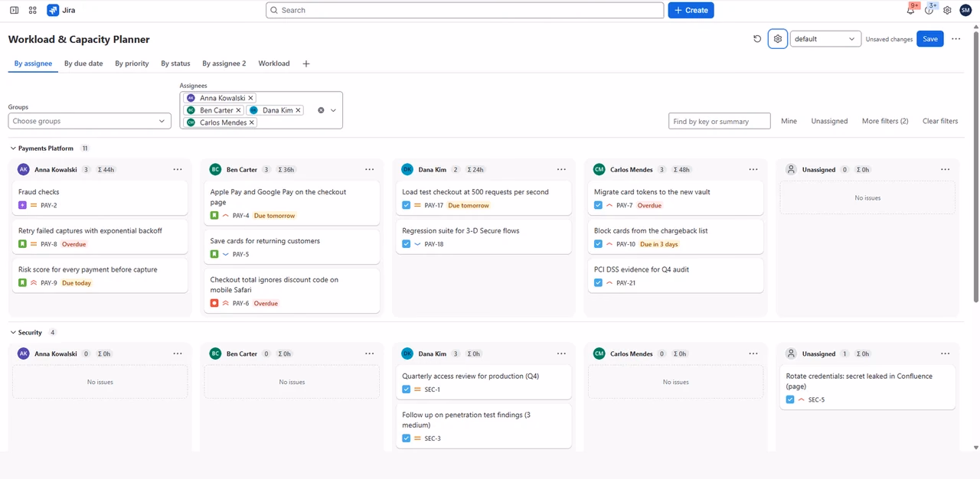Open the default view dropdown

[825, 39]
